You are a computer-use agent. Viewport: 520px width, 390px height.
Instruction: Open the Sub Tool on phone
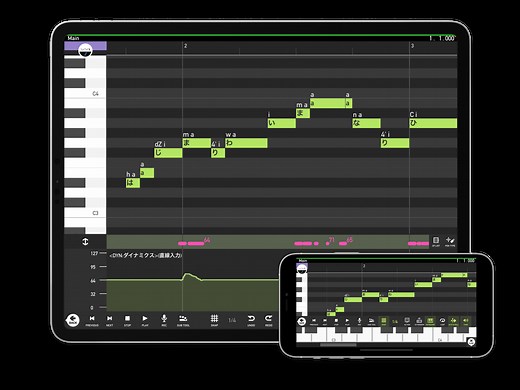[x=371, y=321]
